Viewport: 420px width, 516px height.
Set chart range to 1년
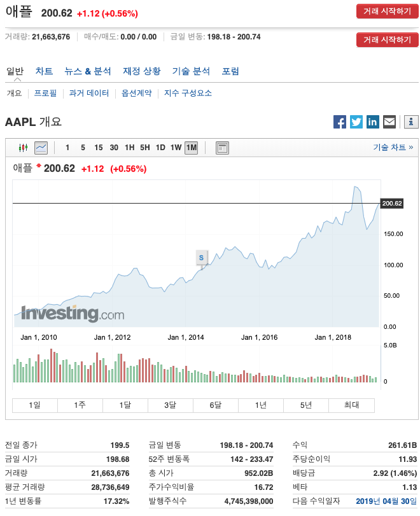[261, 405]
